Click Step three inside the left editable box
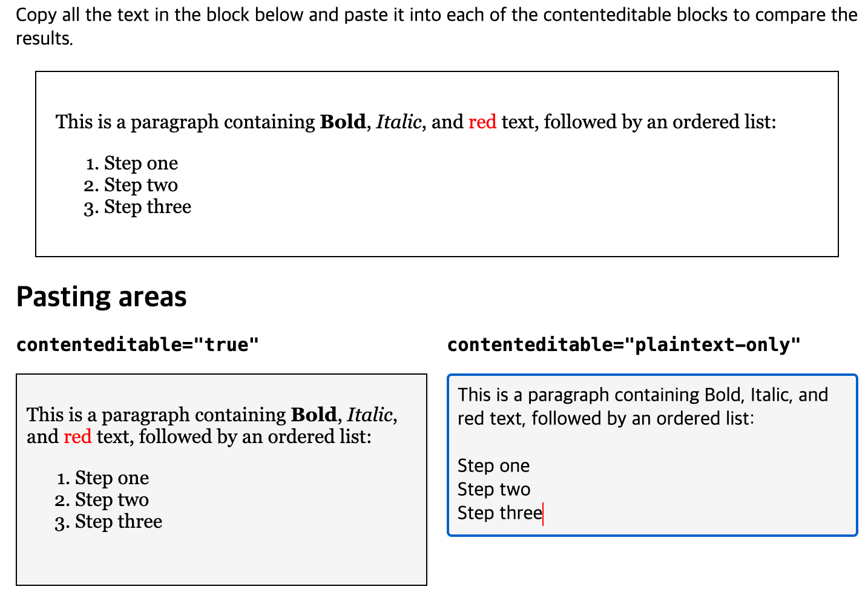 [119, 521]
